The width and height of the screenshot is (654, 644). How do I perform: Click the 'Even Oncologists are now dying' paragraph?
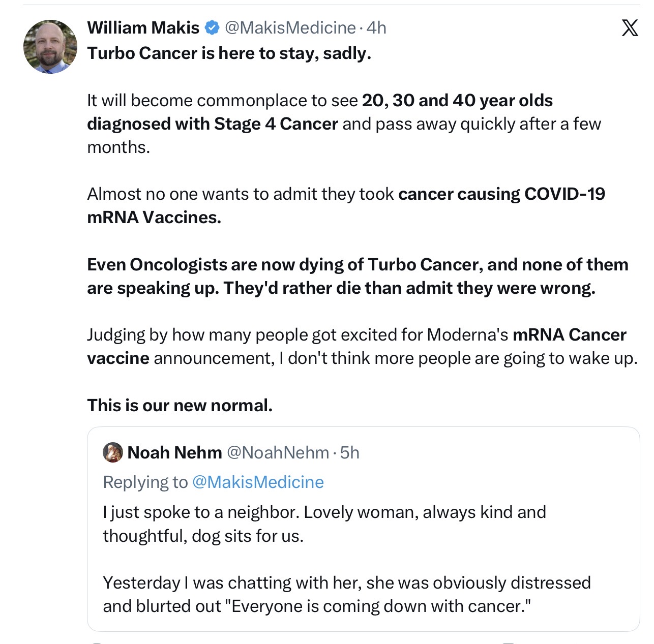(x=358, y=276)
